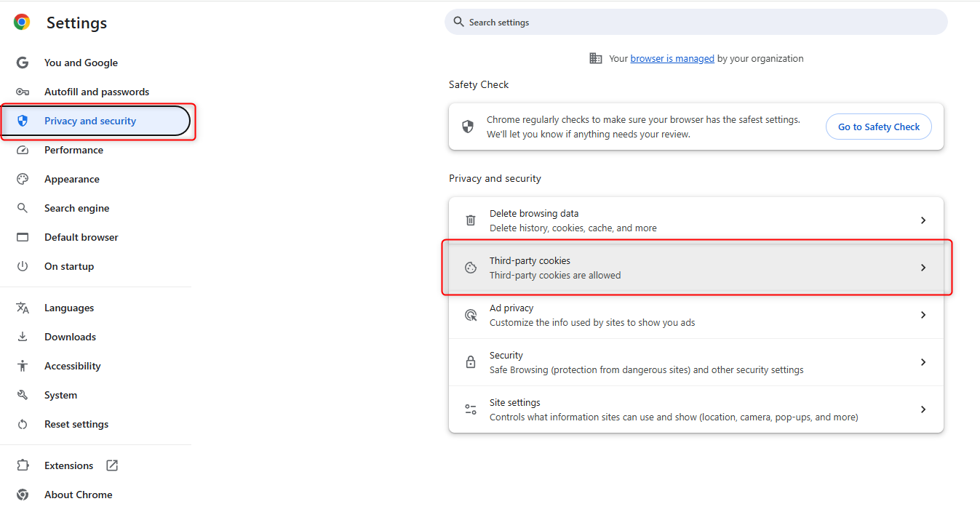Open Third-party cookies via its chevron arrow
This screenshot has height=520, width=980.
[923, 268]
